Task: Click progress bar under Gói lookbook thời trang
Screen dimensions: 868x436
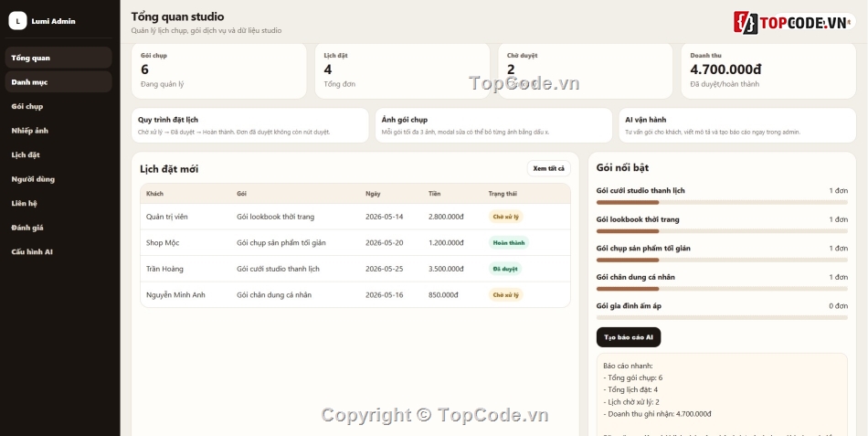Action: click(x=722, y=231)
